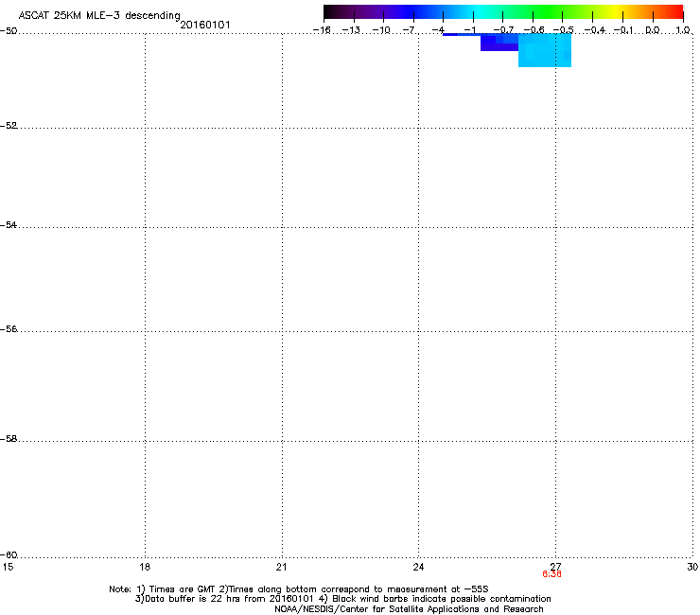Select the longitude label '15'
Screen dimensions: 700x615
[x=8, y=567]
